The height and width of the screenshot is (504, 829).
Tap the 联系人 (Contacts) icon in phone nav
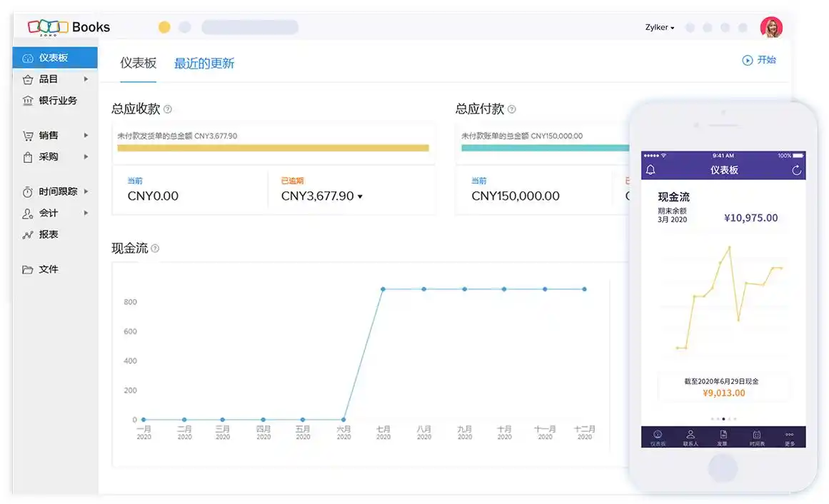(690, 435)
